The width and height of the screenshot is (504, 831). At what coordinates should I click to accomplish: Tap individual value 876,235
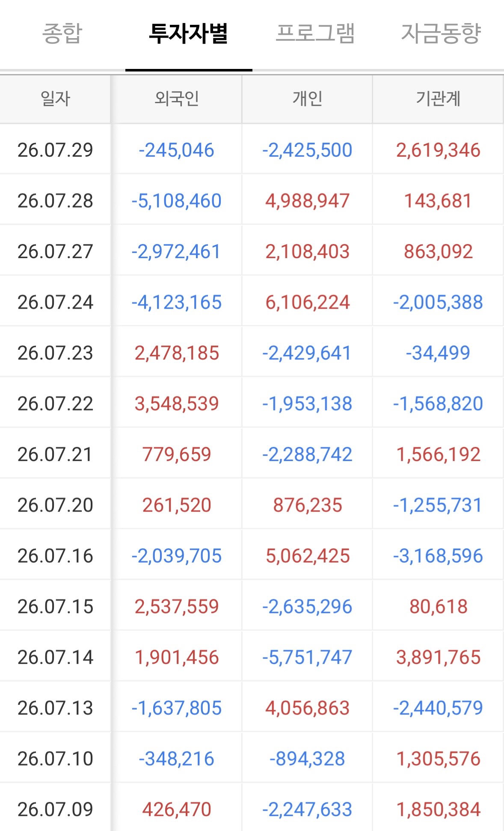tap(307, 505)
